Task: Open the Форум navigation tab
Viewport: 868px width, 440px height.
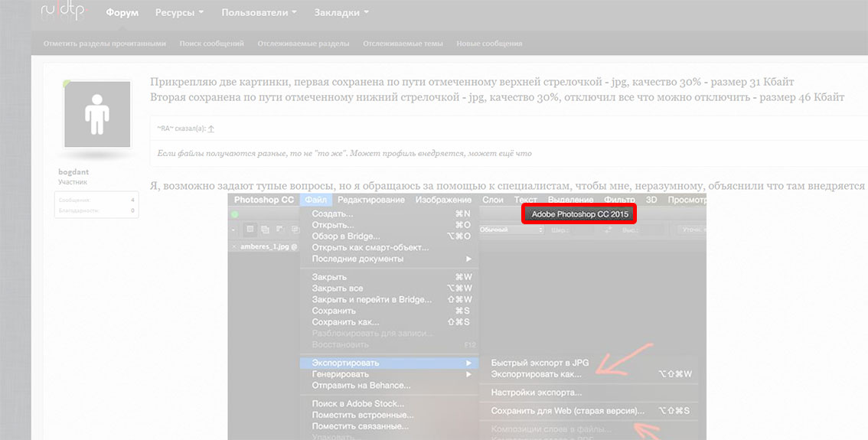Action: tap(122, 12)
